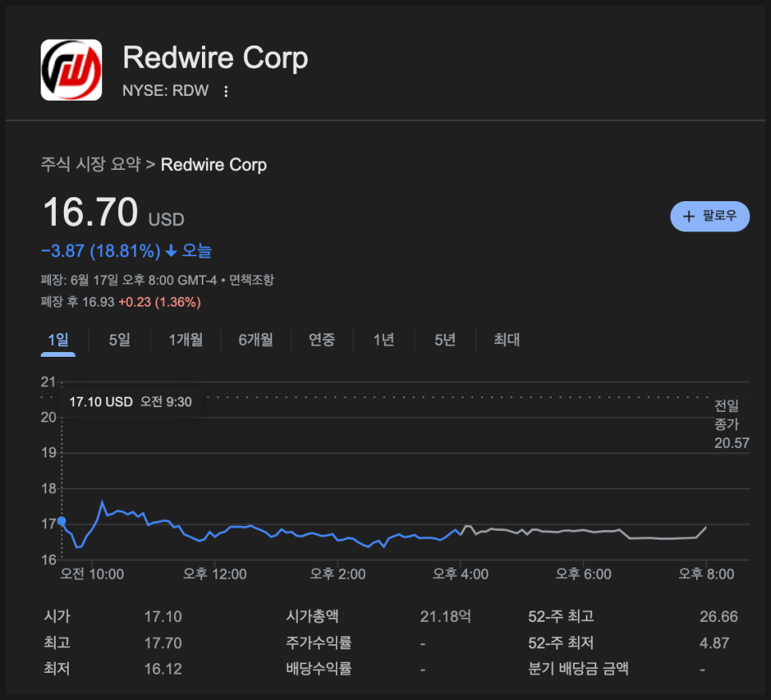Screen dimensions: 771x700
Task: Click the 오후 2:00 time axis label
Action: pyautogui.click(x=338, y=574)
